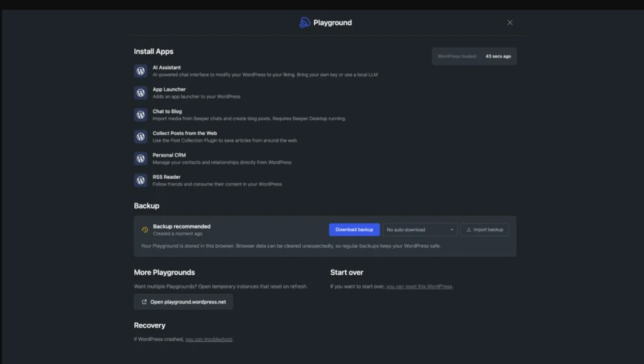This screenshot has height=364, width=644.
Task: Follow the 'you can reset this WordPress' link
Action: (419, 287)
